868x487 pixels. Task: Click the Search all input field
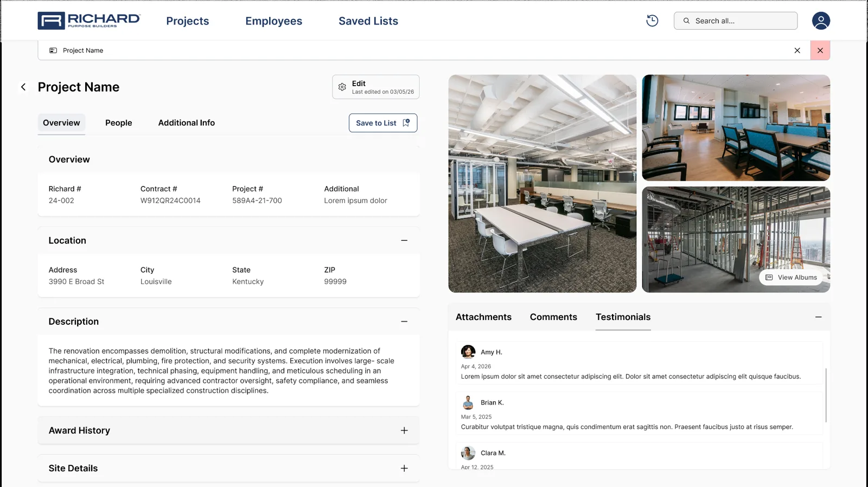[736, 21]
